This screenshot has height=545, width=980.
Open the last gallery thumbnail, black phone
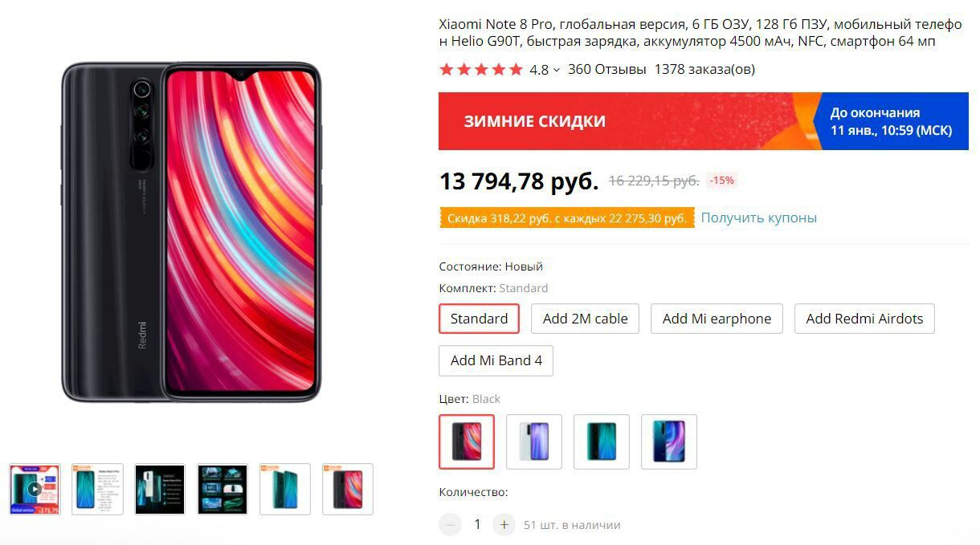tap(348, 489)
